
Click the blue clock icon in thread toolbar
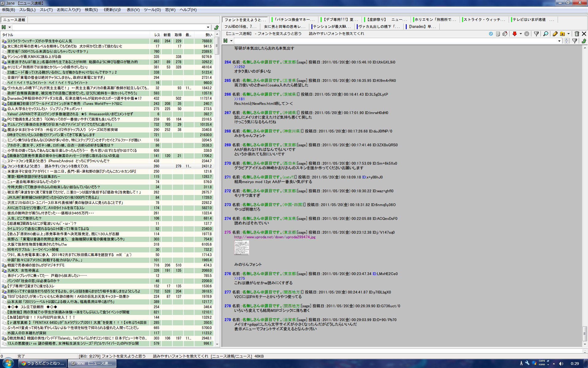click(x=491, y=34)
